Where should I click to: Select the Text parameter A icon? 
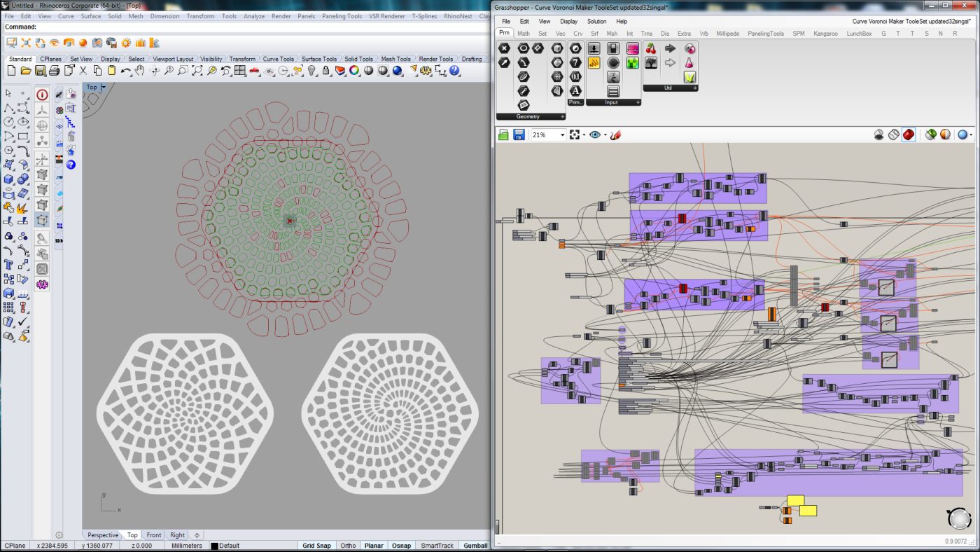(x=575, y=90)
